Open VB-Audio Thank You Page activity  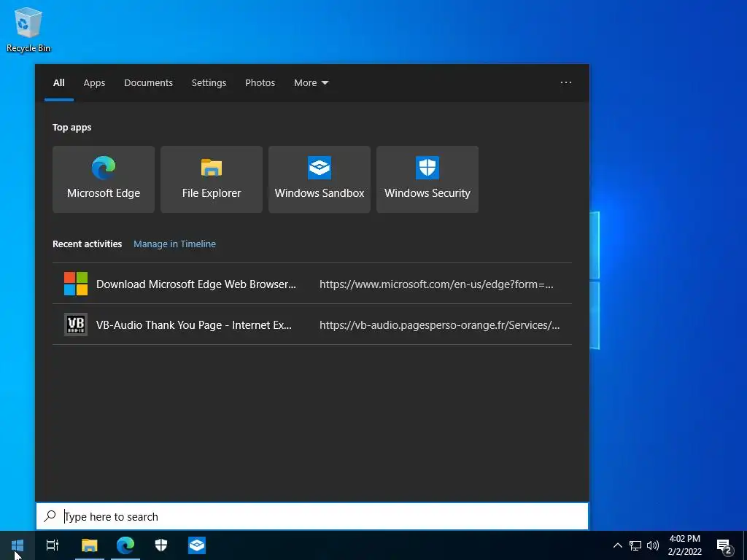point(312,324)
